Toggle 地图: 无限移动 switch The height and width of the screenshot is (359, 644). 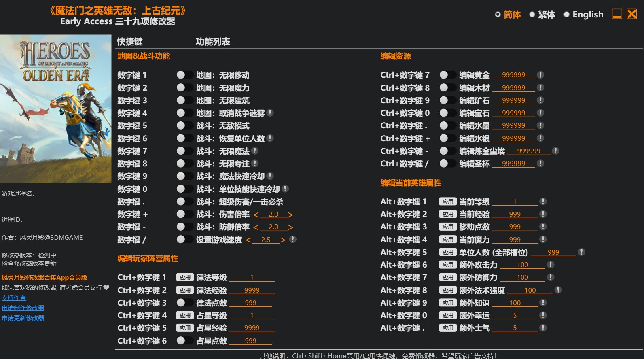tap(185, 75)
